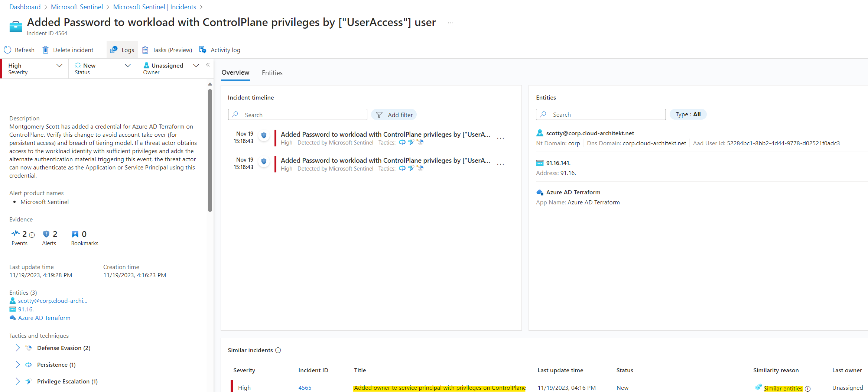Screen dimensions: 868x392
Task: Open the 91.16. IP link in left panel
Action: (26, 309)
